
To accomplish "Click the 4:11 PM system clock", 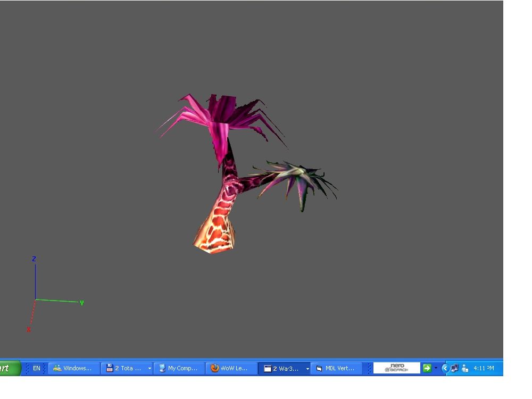I will tap(484, 368).
